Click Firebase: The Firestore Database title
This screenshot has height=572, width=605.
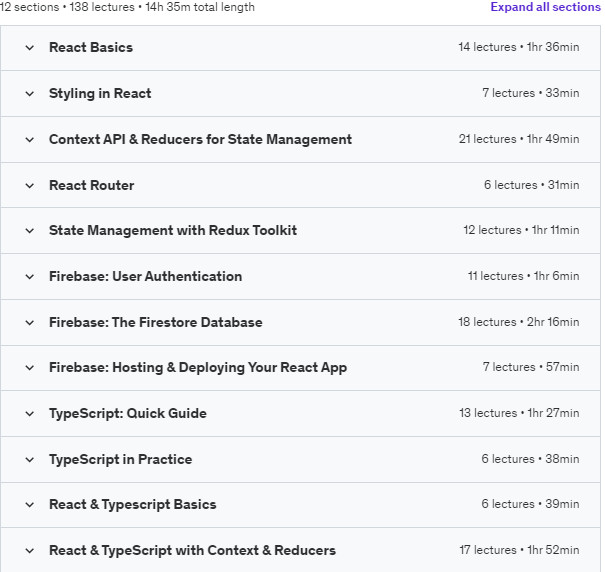[x=155, y=322]
